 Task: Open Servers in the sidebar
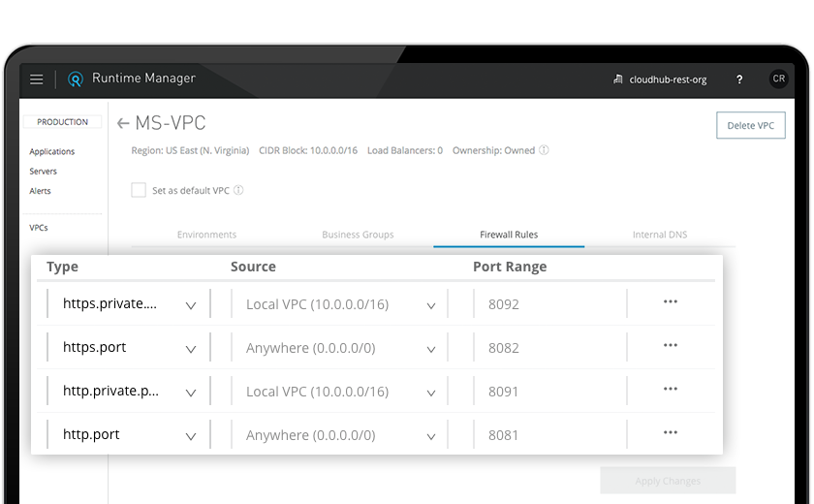point(43,172)
